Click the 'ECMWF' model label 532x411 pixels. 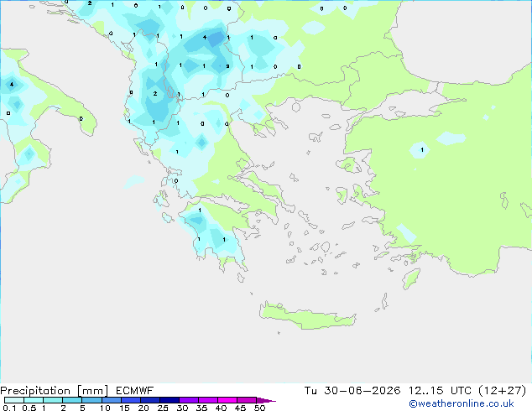[134, 391]
